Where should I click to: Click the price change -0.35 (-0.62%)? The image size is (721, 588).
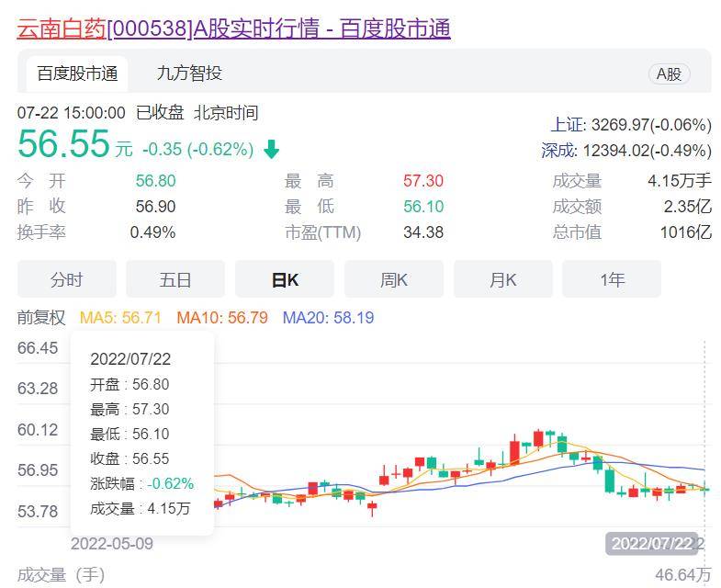coord(197,150)
